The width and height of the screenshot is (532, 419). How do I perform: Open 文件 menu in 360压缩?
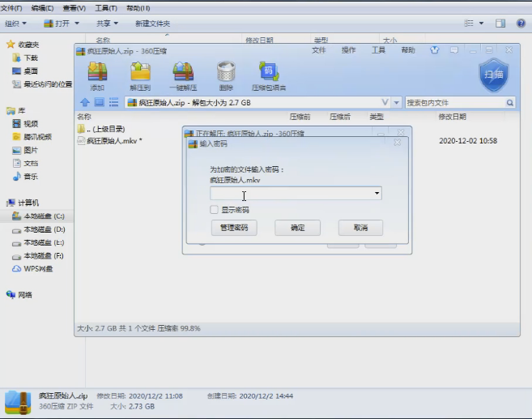click(318, 50)
